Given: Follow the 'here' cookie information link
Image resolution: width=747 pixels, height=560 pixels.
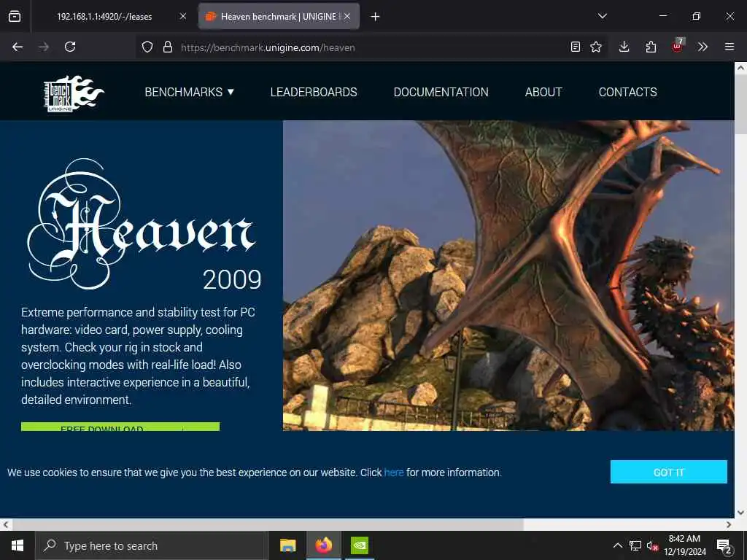Looking at the screenshot, I should tap(393, 472).
